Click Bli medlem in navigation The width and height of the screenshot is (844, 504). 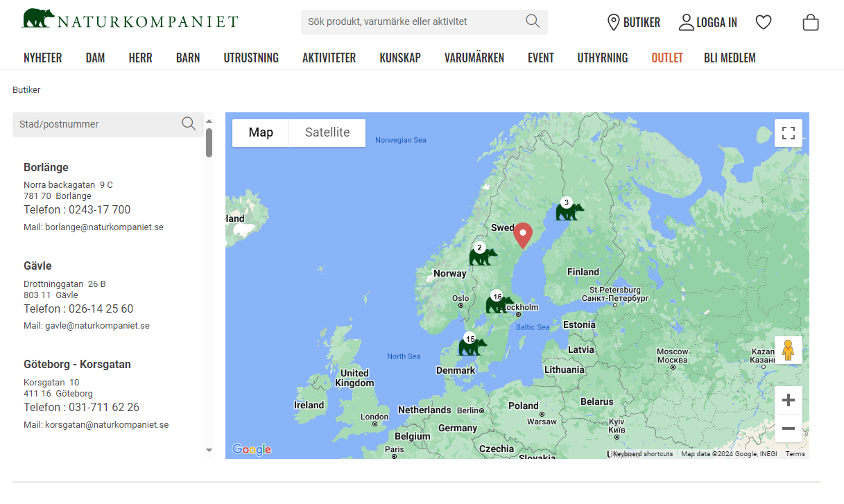pyautogui.click(x=730, y=58)
